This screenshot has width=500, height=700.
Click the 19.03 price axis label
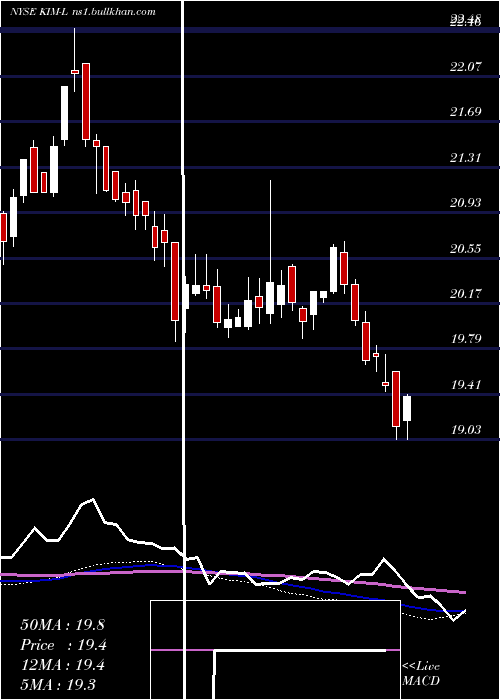tap(466, 430)
